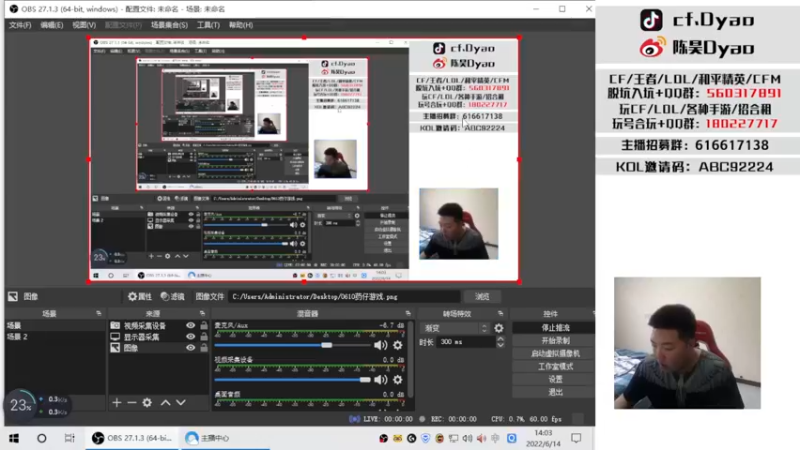Click the 300 ms duration field

coord(466,342)
